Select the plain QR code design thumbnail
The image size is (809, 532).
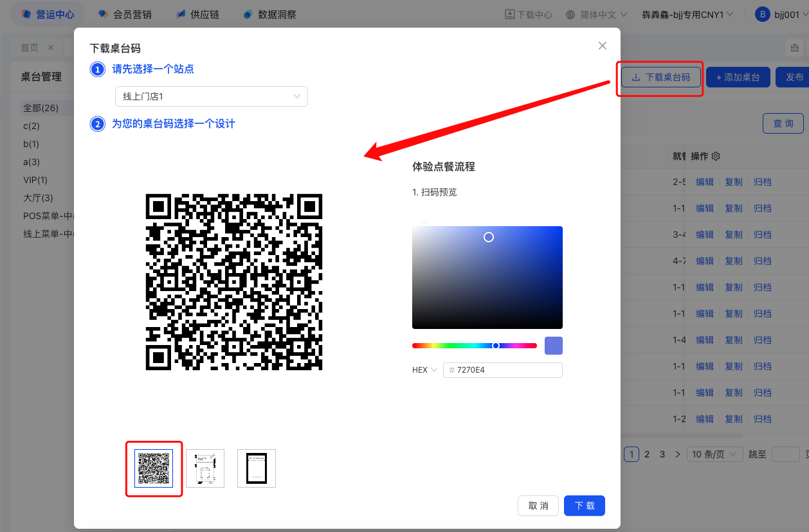tap(154, 468)
